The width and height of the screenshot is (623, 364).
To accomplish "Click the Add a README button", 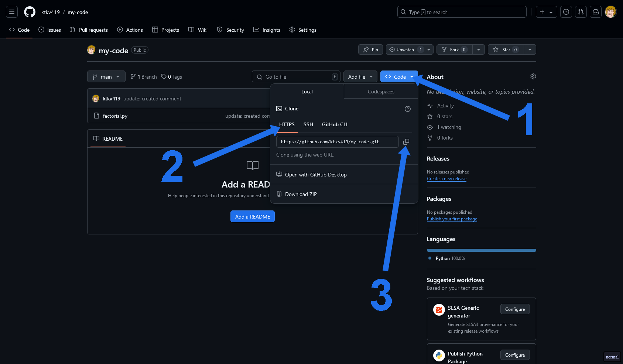I will click(253, 216).
